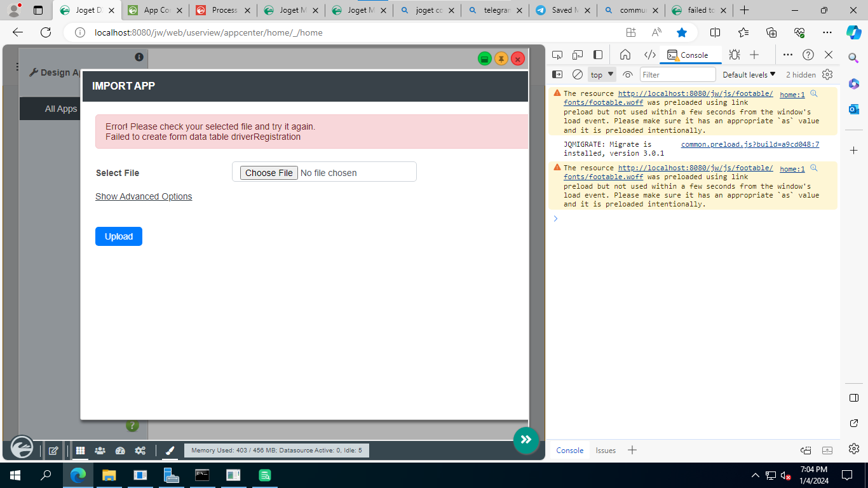Click the Choose File button
The height and width of the screenshot is (488, 868).
(x=269, y=173)
